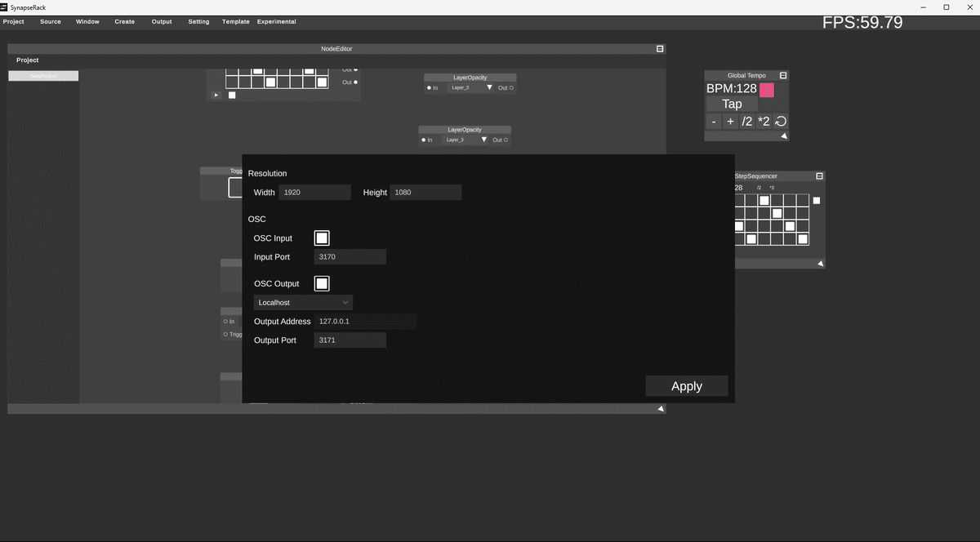Click the tempo reset circular arrow icon
Image resolution: width=980 pixels, height=542 pixels.
(x=780, y=121)
